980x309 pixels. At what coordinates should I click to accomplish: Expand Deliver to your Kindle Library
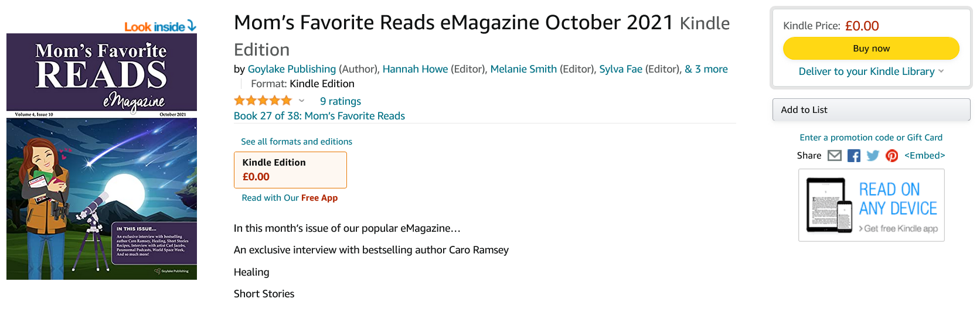871,71
